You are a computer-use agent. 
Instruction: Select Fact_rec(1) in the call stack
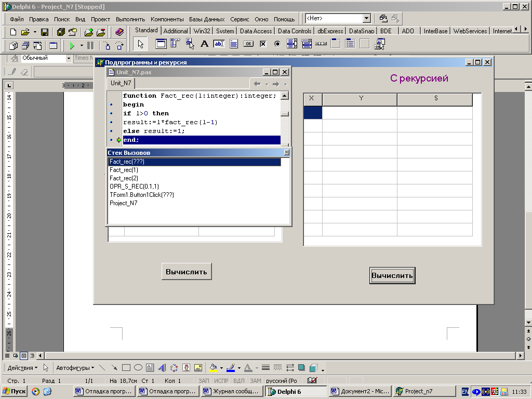194,170
